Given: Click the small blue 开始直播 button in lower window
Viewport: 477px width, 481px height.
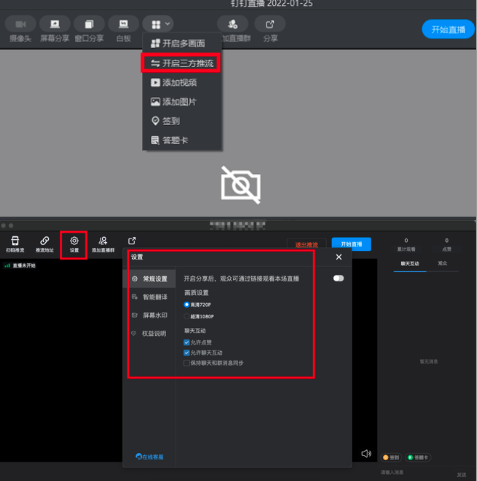Looking at the screenshot, I should pyautogui.click(x=351, y=244).
